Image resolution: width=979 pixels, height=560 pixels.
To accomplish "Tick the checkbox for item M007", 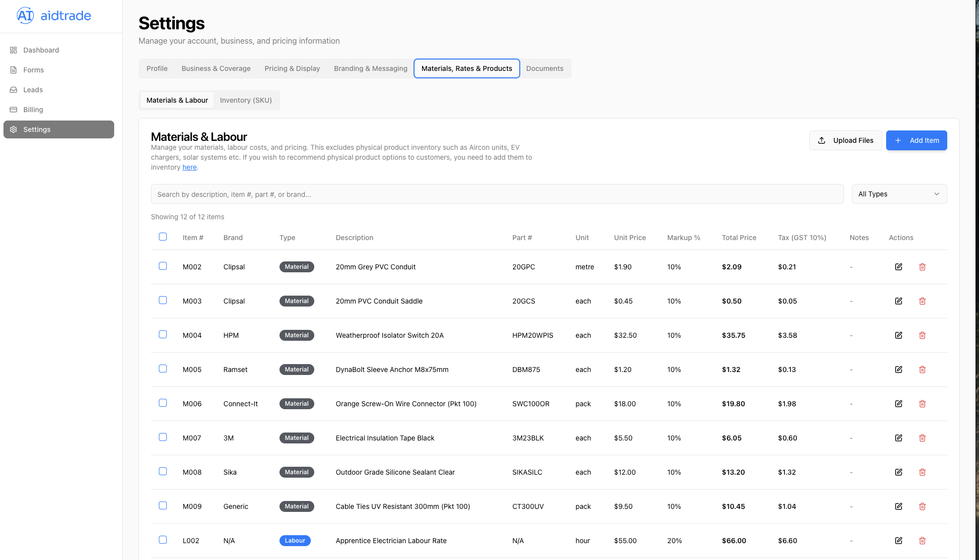I will tap(163, 437).
